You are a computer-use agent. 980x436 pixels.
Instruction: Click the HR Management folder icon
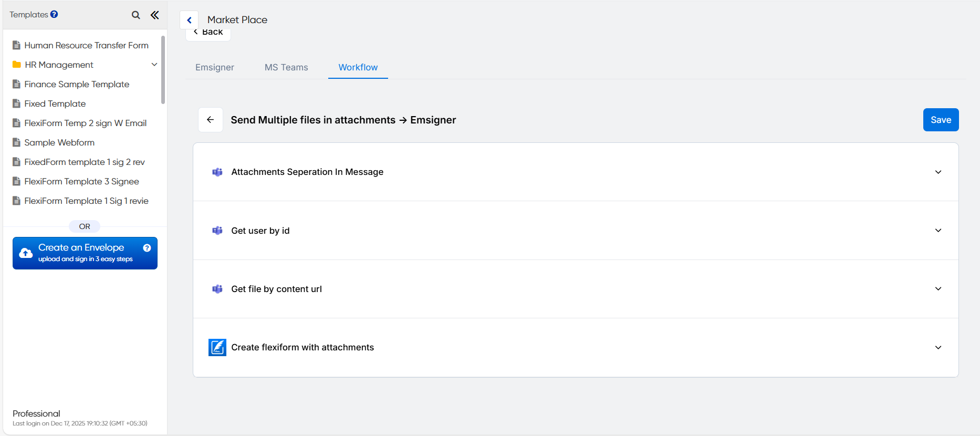(x=17, y=65)
